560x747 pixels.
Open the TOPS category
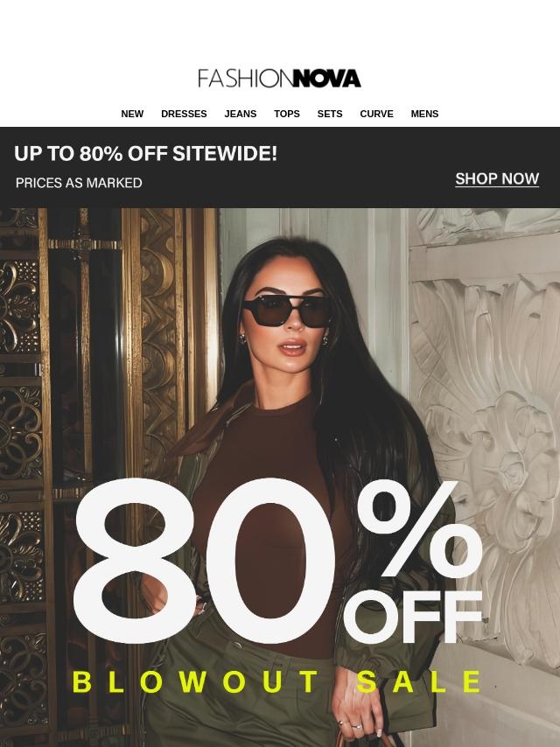tap(287, 114)
